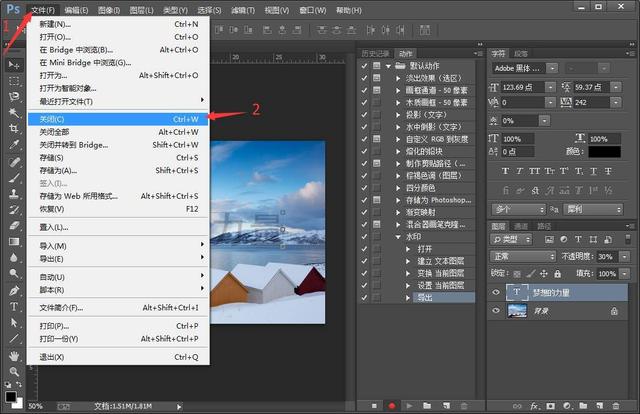Select the Pen tool
The image size is (640, 414).
14,291
